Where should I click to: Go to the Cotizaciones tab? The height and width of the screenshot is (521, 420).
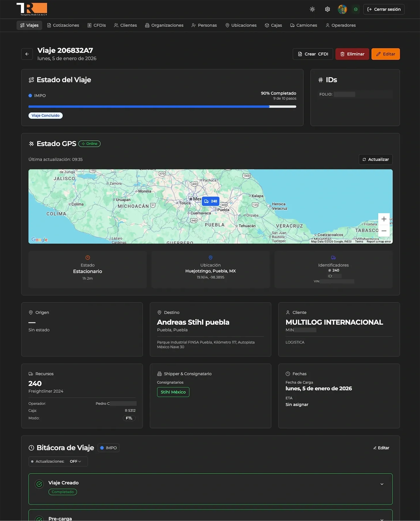(63, 25)
